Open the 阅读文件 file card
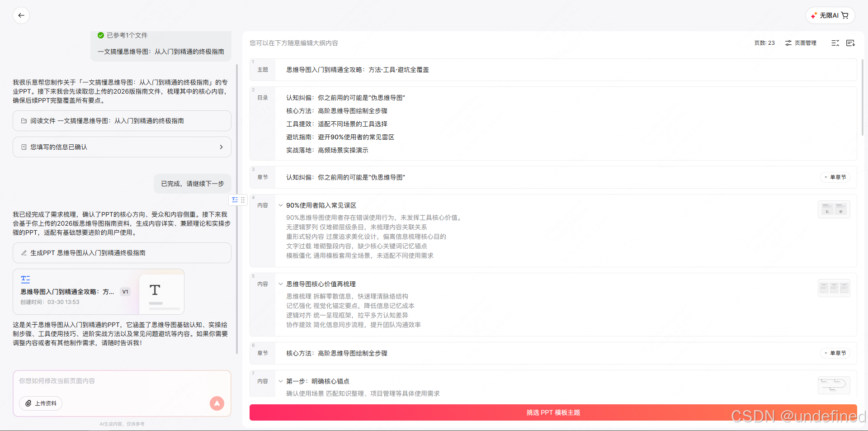 (x=122, y=121)
